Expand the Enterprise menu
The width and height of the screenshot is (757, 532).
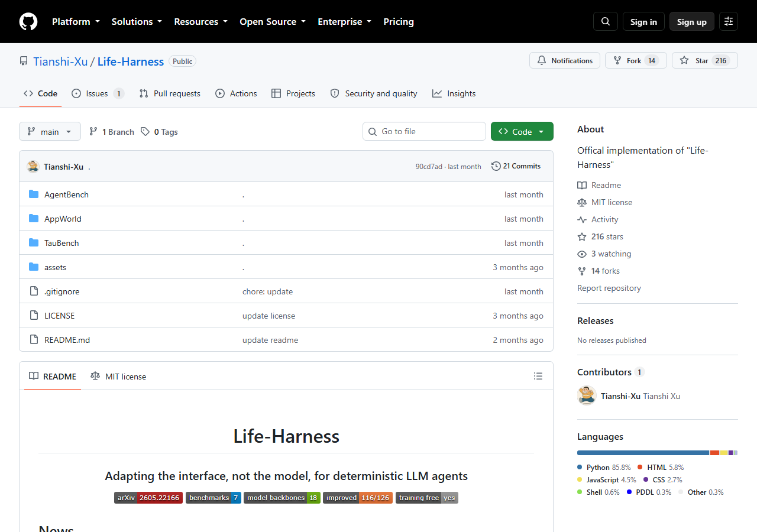pos(345,21)
